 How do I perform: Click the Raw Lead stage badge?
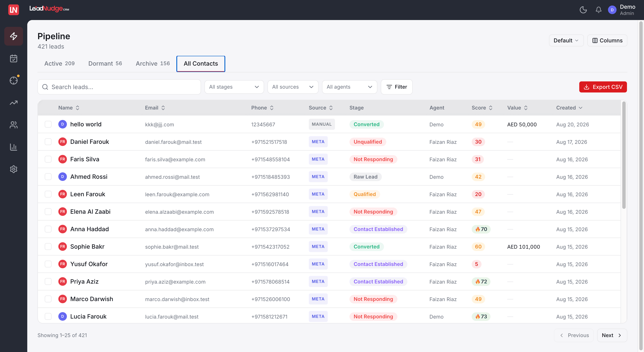click(365, 177)
